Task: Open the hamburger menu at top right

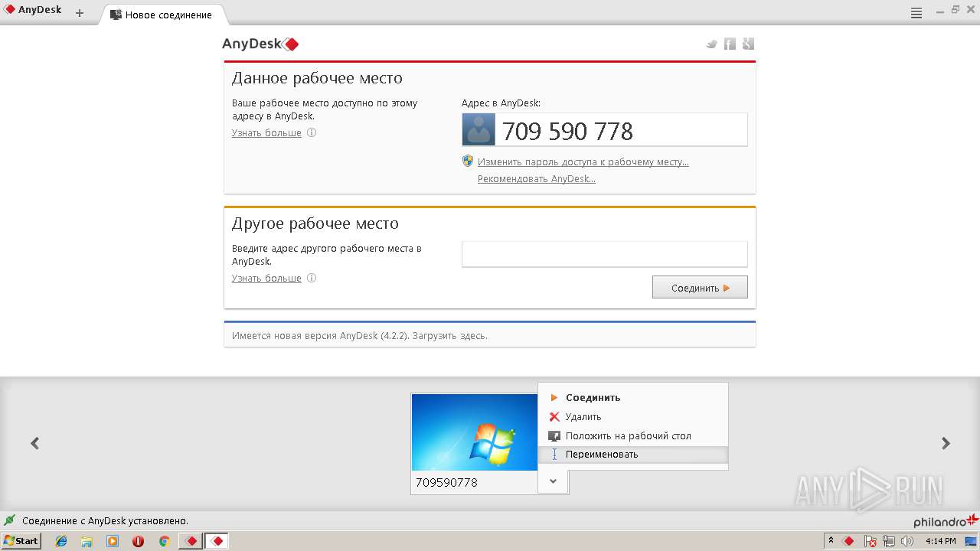Action: point(916,13)
